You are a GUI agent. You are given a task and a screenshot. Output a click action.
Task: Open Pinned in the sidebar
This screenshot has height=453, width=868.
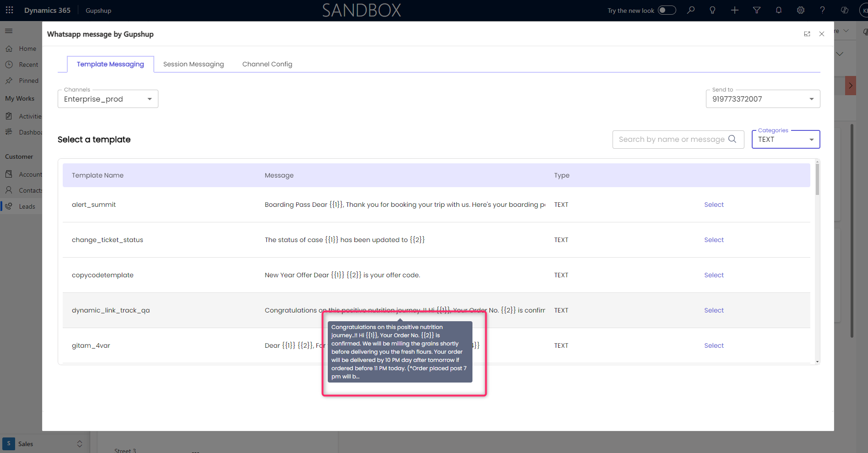coord(28,81)
